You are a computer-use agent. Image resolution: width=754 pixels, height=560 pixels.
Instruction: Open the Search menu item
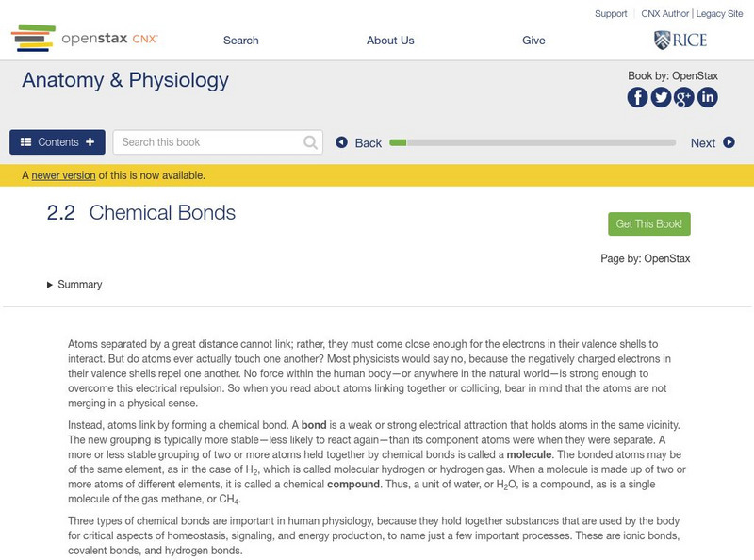(241, 41)
